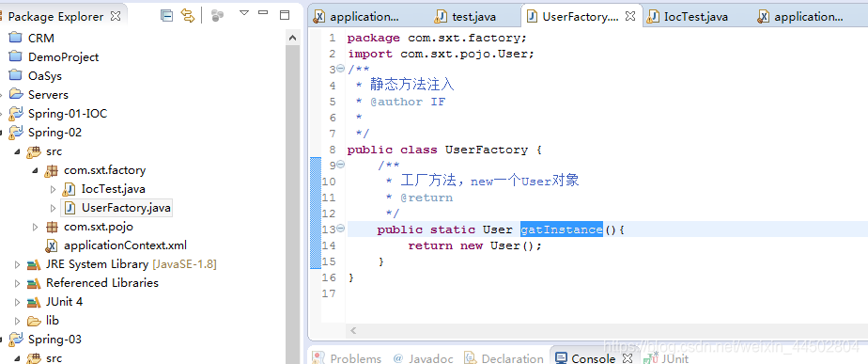This screenshot has height=364, width=868.
Task: Click the UserFactory class name in code
Action: click(x=487, y=150)
